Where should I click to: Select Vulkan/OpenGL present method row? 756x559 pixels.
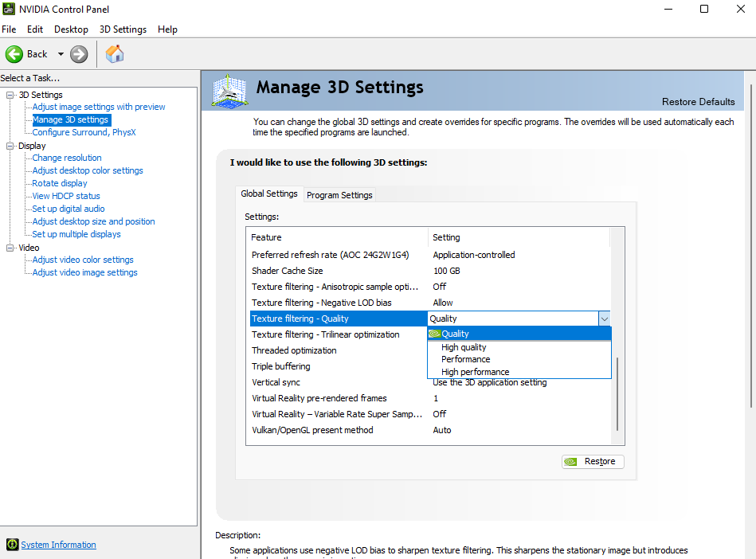pos(430,430)
